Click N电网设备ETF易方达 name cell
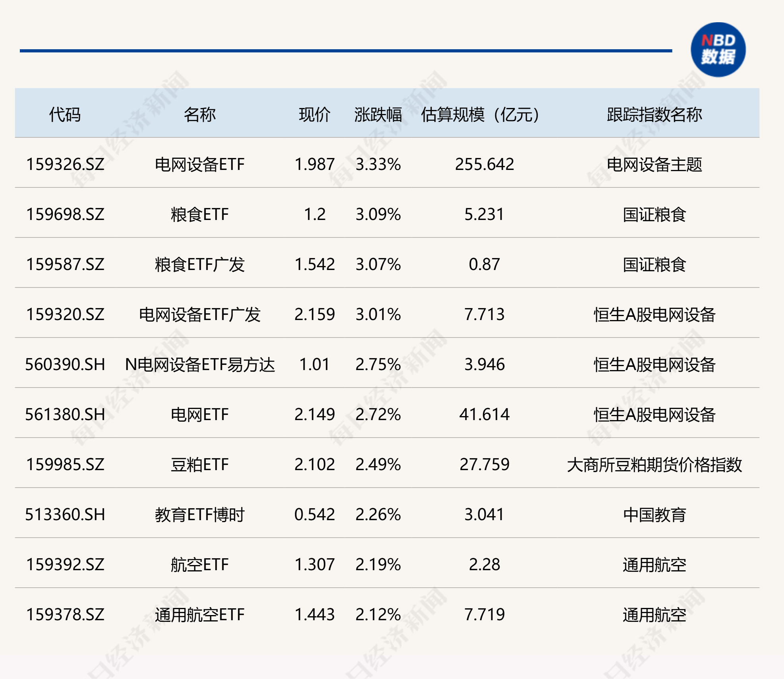Image resolution: width=784 pixels, height=679 pixels. pyautogui.click(x=199, y=365)
